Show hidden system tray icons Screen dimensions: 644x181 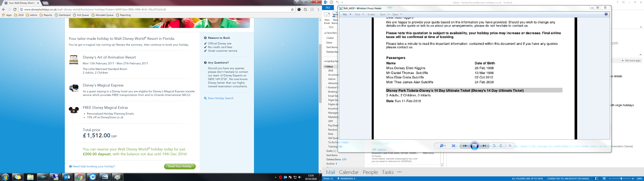point(276,177)
